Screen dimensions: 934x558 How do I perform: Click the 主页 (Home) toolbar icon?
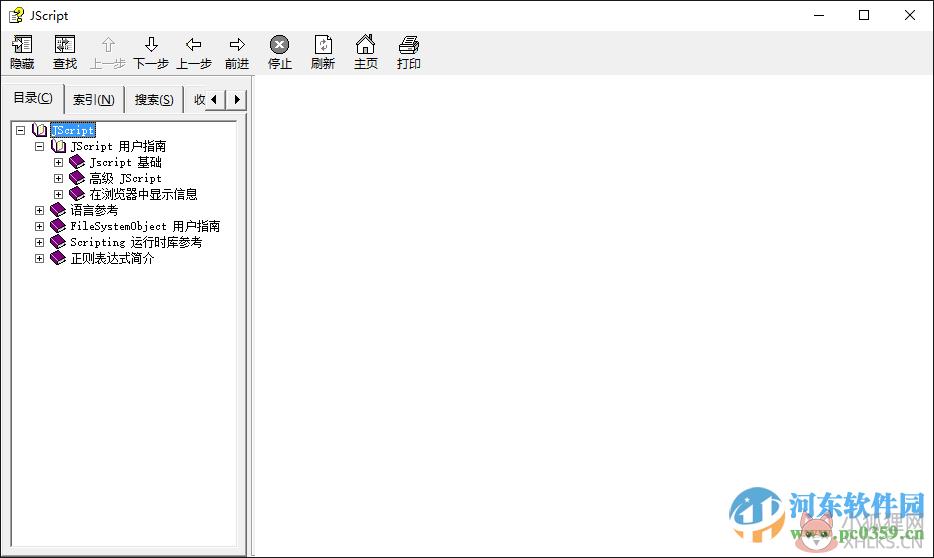[x=366, y=45]
